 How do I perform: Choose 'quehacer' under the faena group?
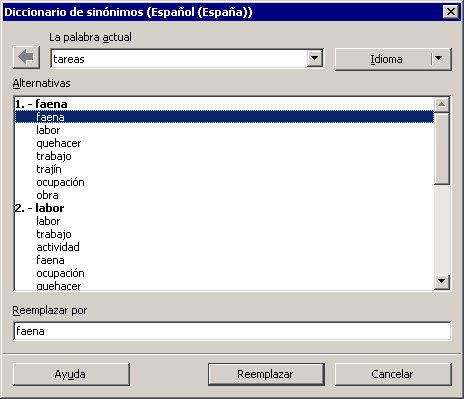click(59, 143)
